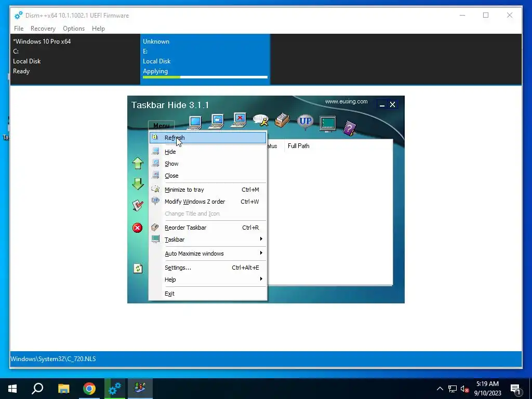
Task: Expand the Help submenu in popup menu
Action: click(208, 280)
